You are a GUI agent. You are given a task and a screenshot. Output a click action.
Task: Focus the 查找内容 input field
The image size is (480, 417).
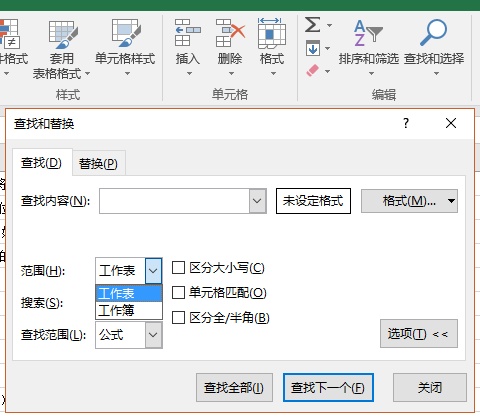pos(174,201)
